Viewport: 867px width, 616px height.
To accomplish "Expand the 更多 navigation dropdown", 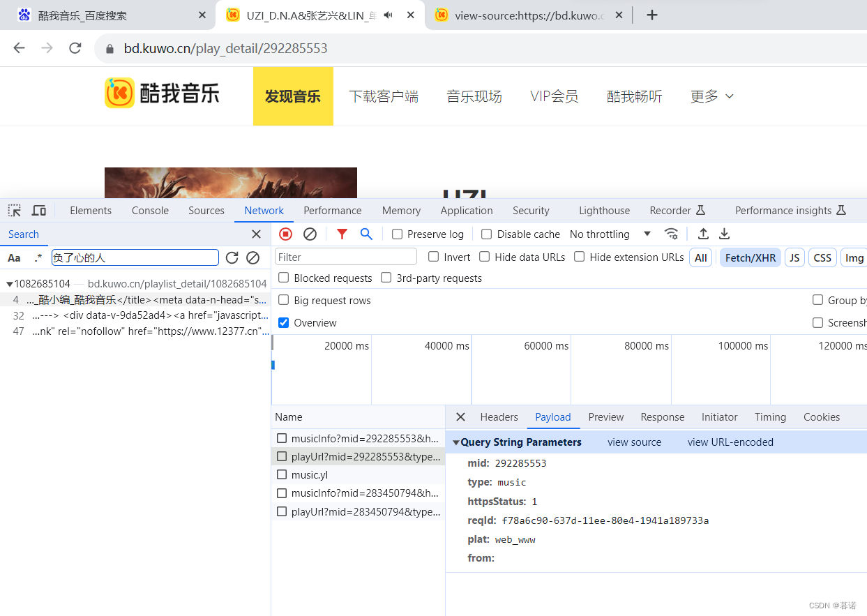I will tap(711, 96).
